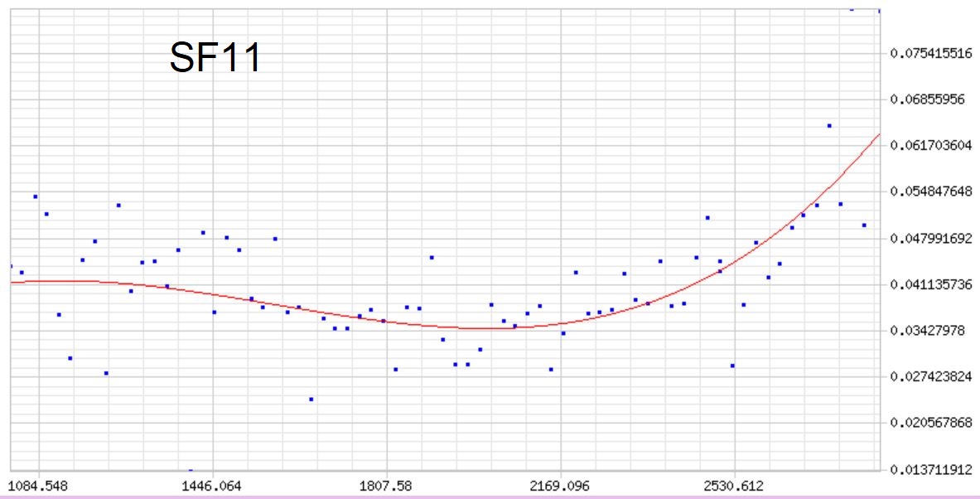Click the red curve's left starting end

click(12, 283)
